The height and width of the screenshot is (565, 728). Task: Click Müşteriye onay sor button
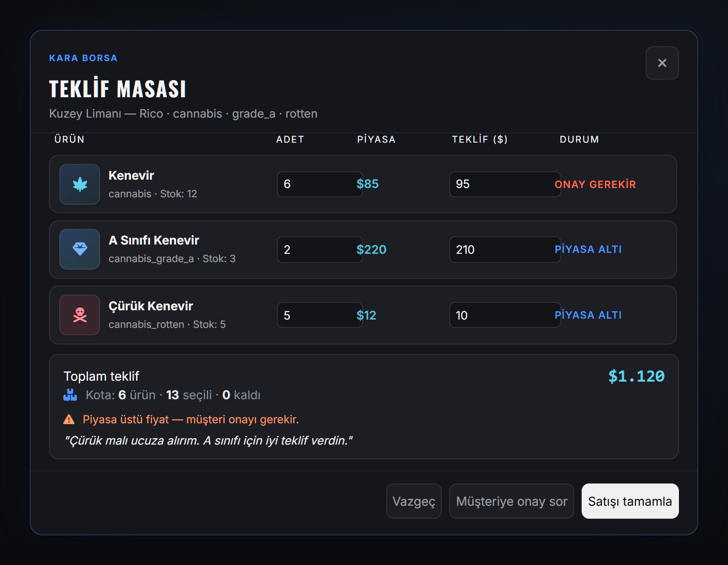(512, 501)
